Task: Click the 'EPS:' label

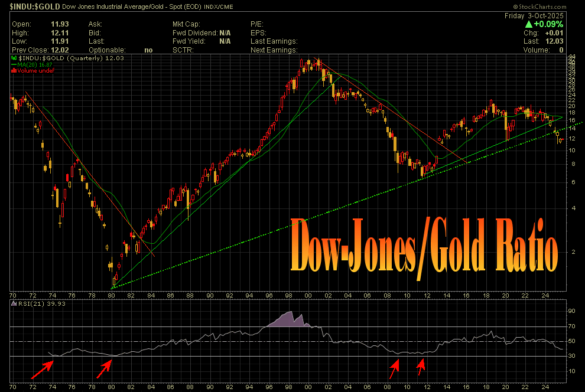Action: coord(258,33)
